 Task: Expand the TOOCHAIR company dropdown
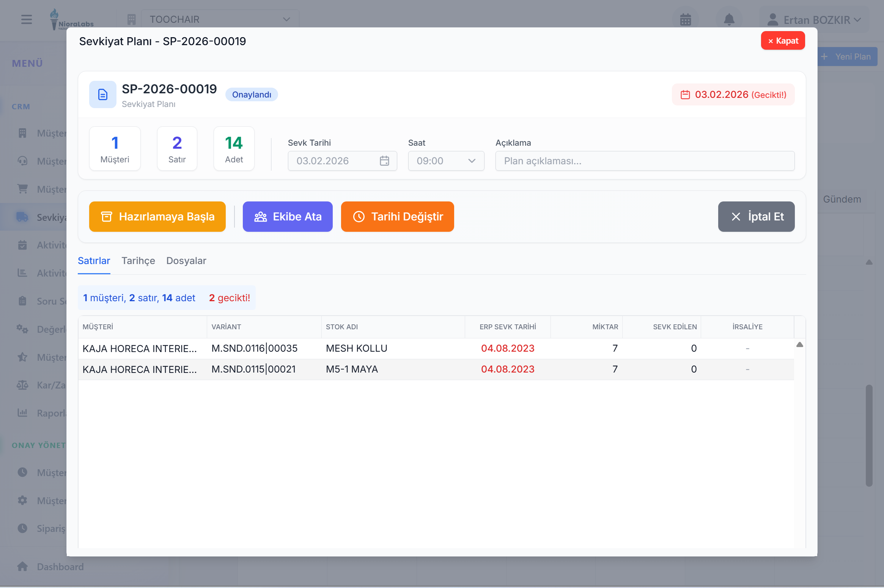pos(220,19)
